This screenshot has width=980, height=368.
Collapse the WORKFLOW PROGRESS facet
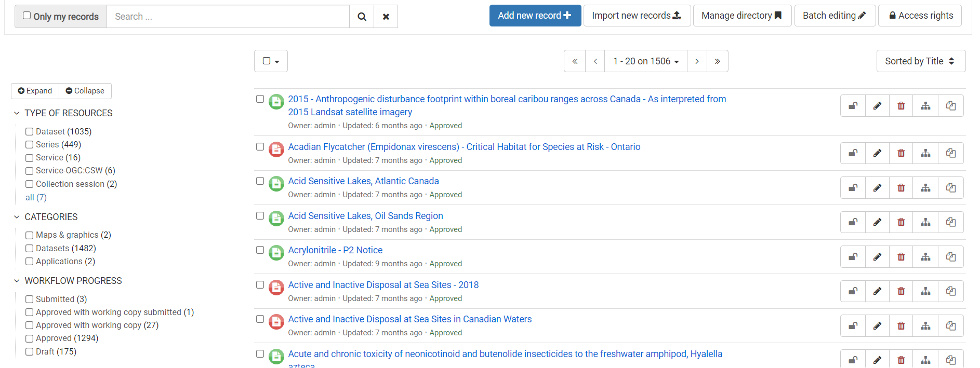pos(17,281)
